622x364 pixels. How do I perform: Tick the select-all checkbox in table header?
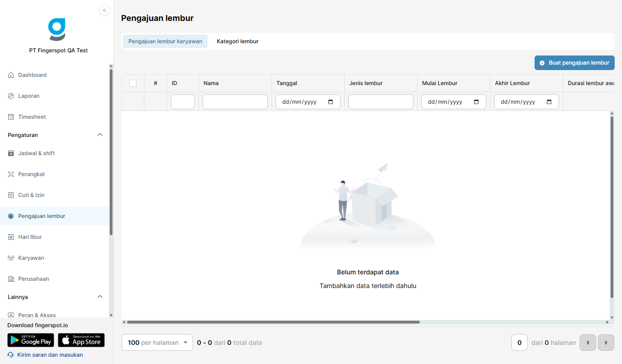(133, 83)
